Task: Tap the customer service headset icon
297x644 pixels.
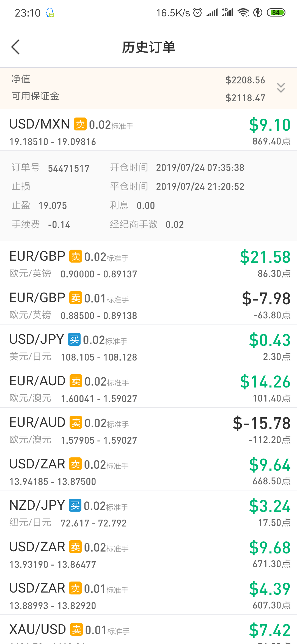Action: pyautogui.click(x=50, y=13)
